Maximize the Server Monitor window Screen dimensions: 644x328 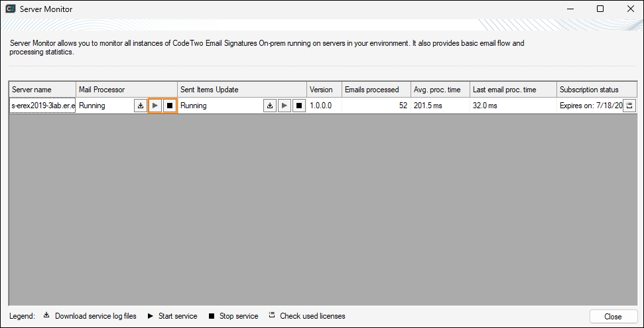pyautogui.click(x=600, y=9)
